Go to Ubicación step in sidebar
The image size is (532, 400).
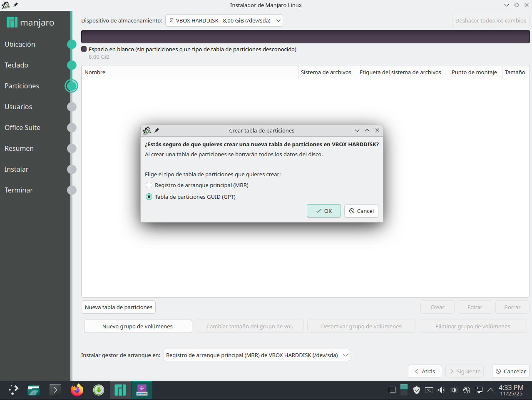(20, 44)
